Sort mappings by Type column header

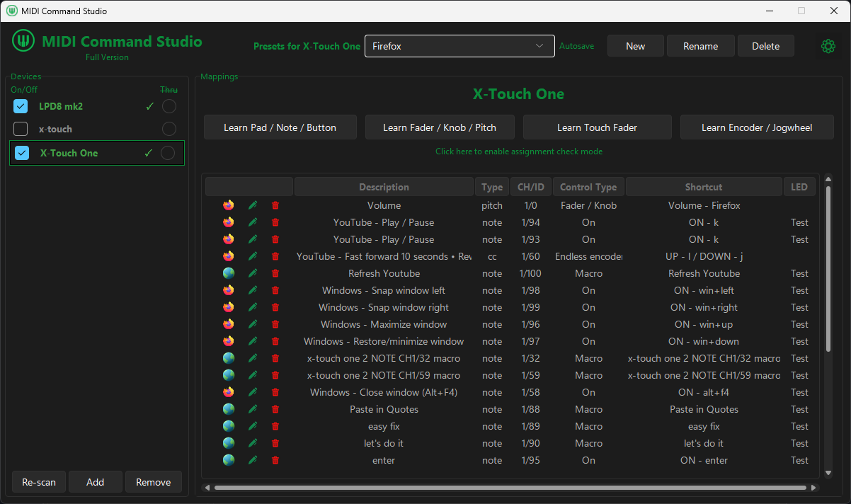pos(492,187)
